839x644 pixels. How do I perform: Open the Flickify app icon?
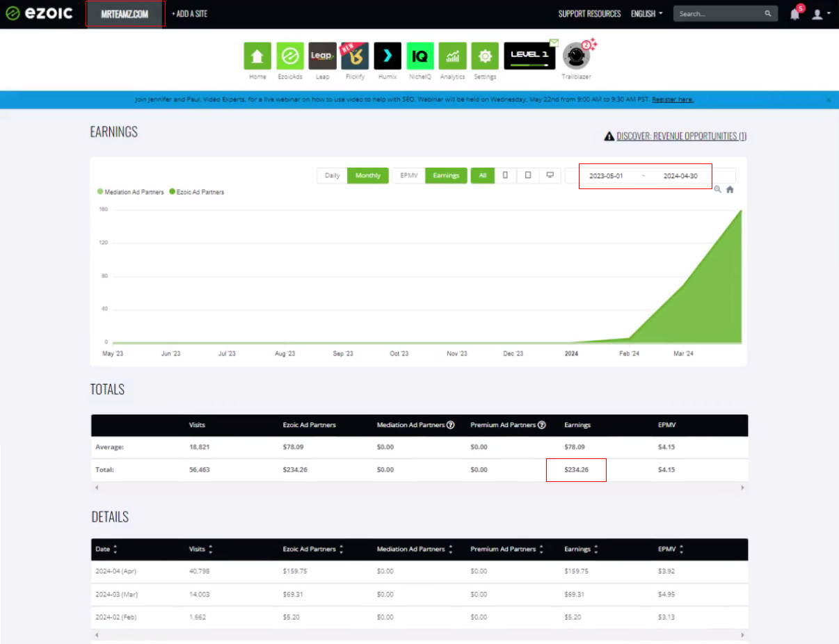coord(355,56)
